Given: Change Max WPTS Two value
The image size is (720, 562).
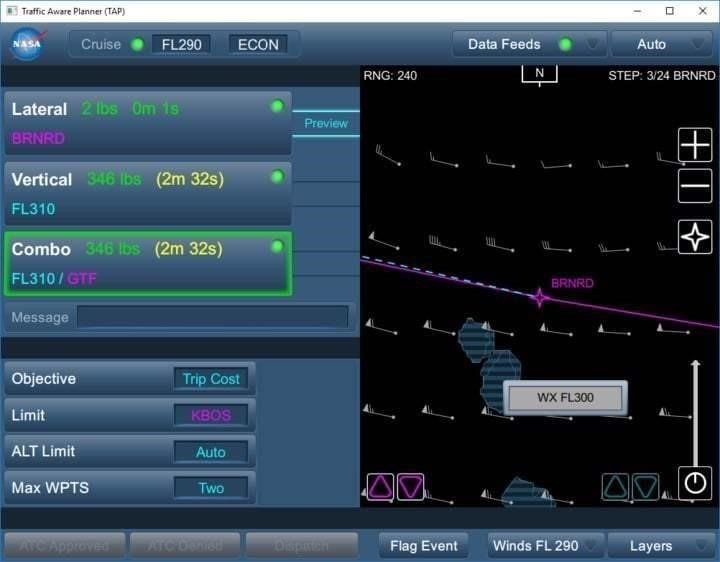Looking at the screenshot, I should pos(211,488).
